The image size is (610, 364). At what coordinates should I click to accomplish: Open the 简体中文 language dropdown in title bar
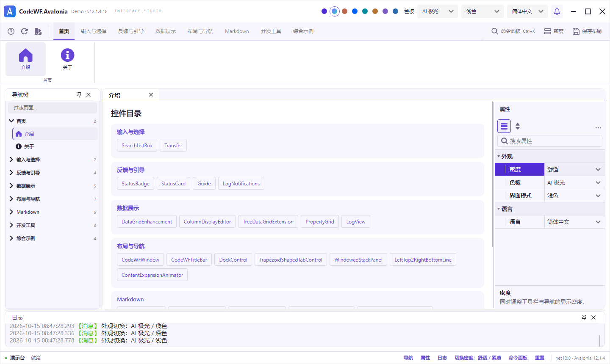coord(527,11)
